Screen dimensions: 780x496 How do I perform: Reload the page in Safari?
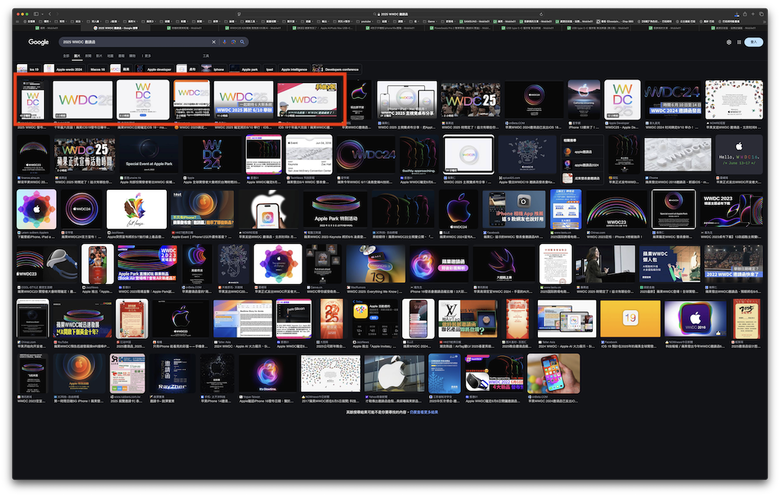[x=541, y=14]
